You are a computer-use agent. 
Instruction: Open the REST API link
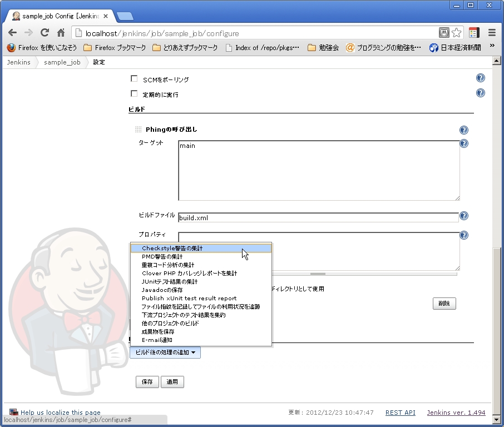(400, 413)
